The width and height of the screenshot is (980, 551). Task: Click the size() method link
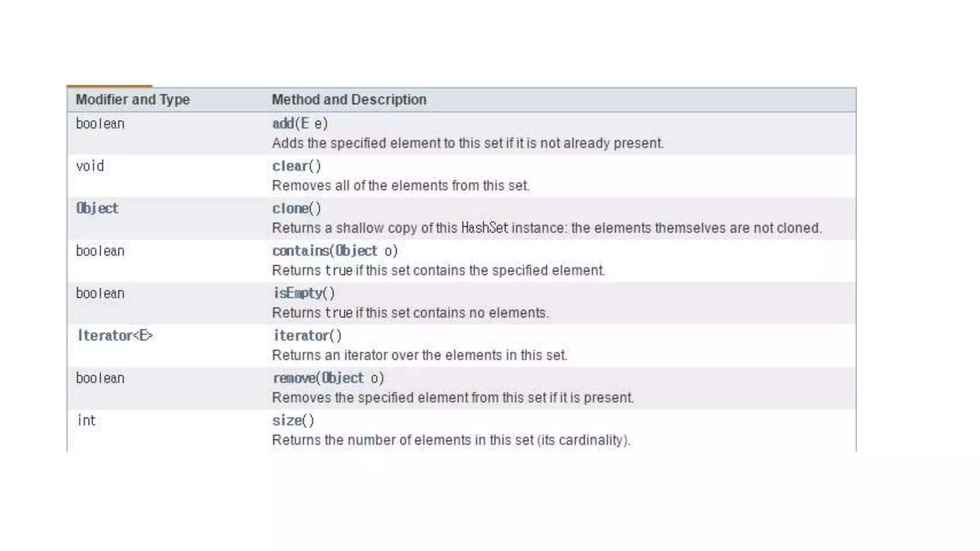coord(287,420)
